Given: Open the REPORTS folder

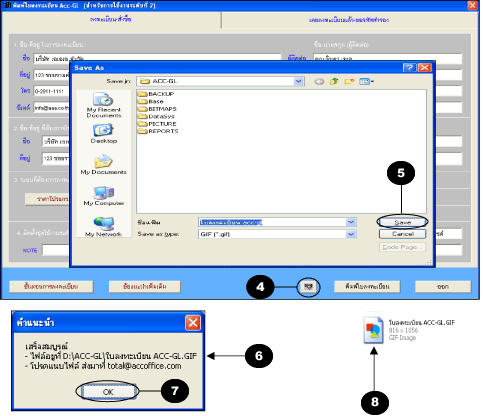Looking at the screenshot, I should (158, 131).
